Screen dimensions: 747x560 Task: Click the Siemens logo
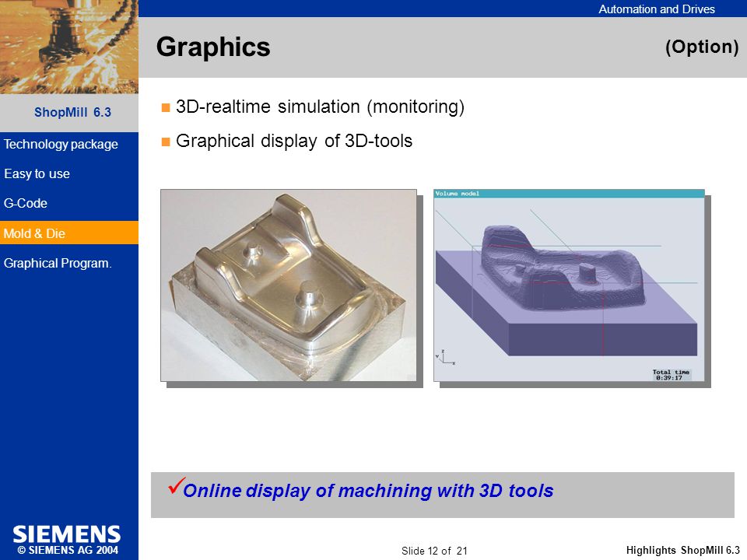67,534
